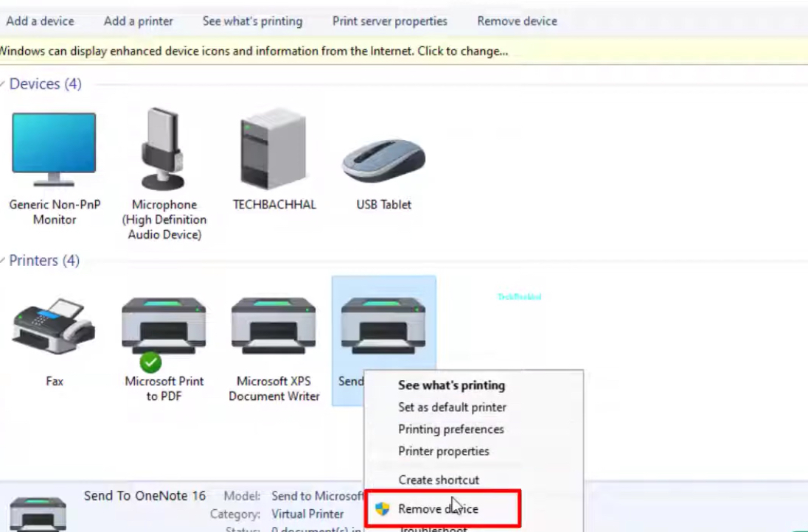
Task: Click the enhanced device icons information bar
Action: pyautogui.click(x=404, y=51)
